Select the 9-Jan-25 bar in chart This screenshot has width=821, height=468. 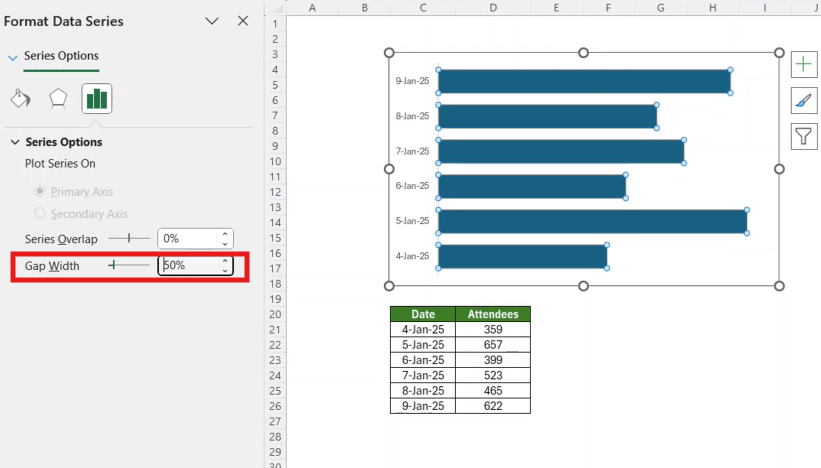click(584, 81)
